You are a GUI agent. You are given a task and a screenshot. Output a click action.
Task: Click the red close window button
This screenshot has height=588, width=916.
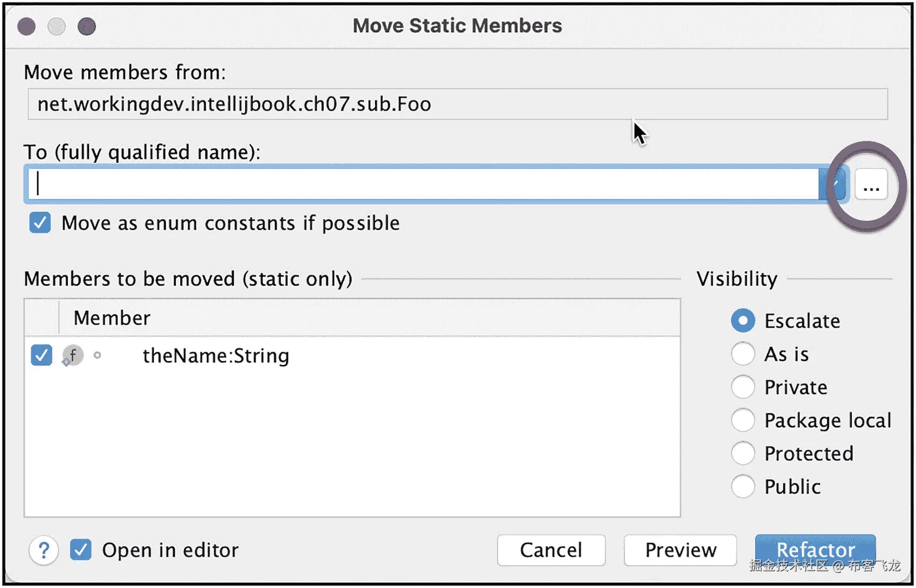(x=27, y=26)
